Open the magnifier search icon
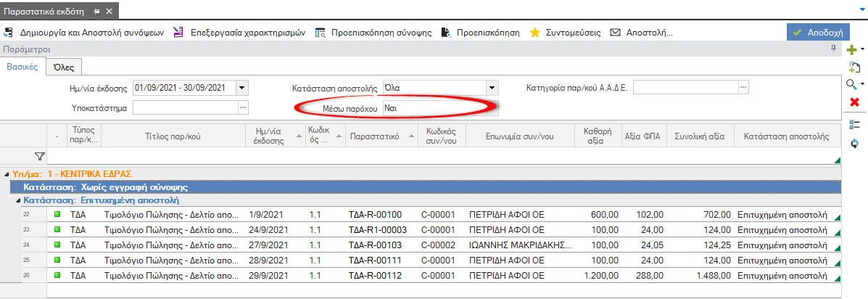The width and height of the screenshot is (868, 299). [853, 84]
